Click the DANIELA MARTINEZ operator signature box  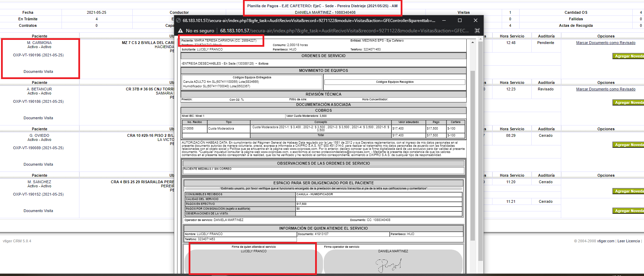point(393,262)
